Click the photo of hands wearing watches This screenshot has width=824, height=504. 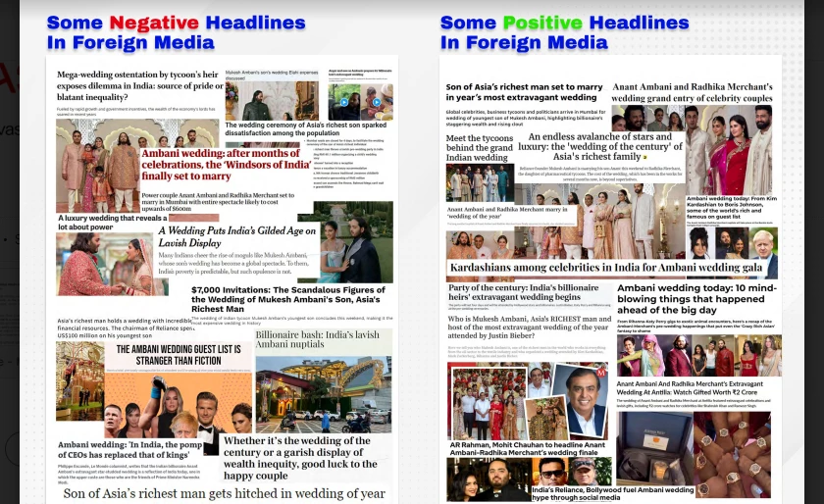point(732,455)
